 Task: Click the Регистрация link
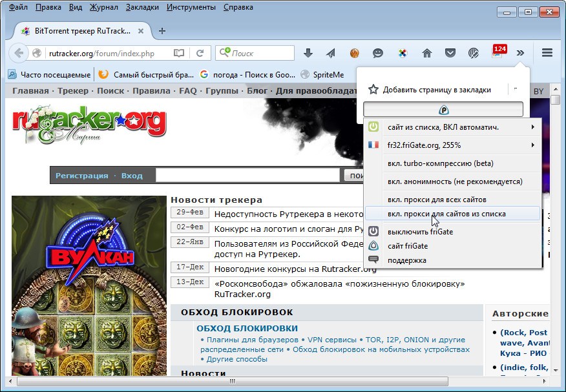tap(81, 175)
